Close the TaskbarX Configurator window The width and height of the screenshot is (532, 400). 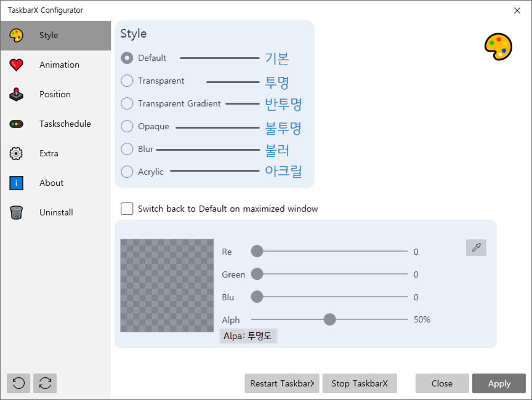(x=517, y=10)
